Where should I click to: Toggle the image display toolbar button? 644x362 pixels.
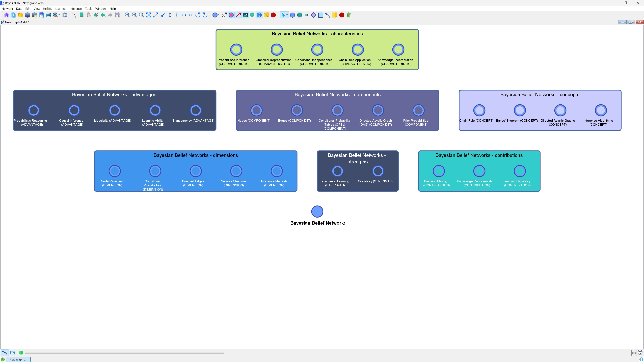245,15
